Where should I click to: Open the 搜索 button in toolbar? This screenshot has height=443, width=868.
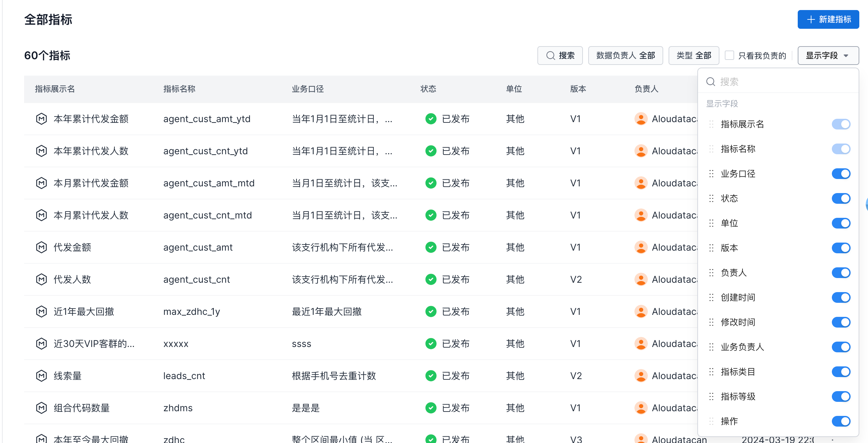(560, 56)
